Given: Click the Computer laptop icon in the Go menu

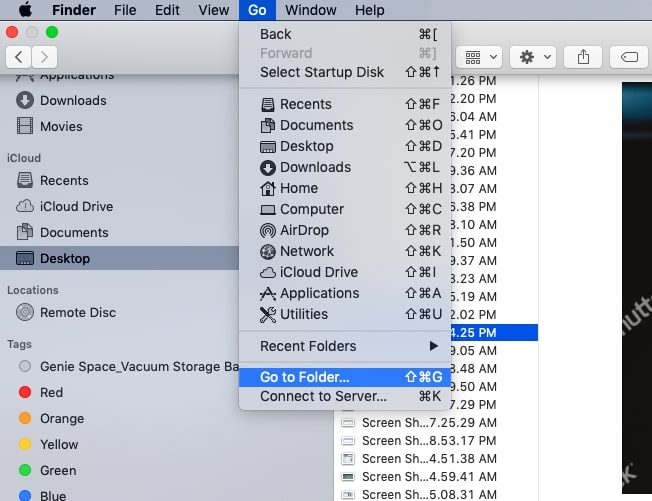Looking at the screenshot, I should (267, 210).
